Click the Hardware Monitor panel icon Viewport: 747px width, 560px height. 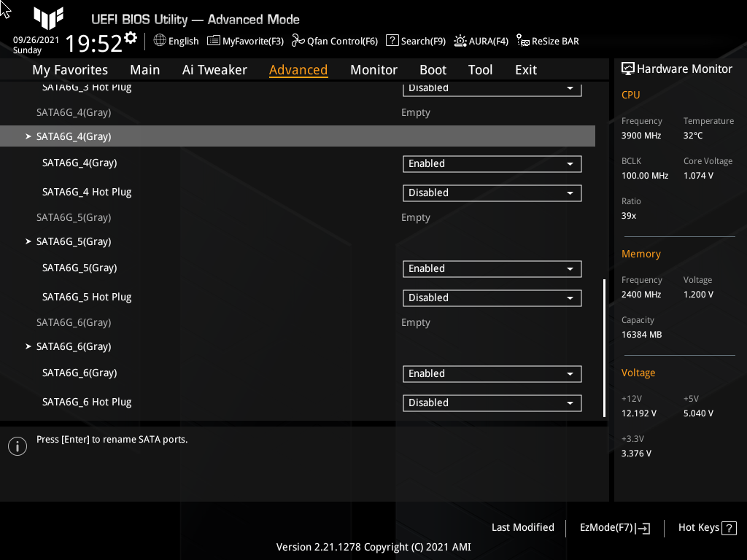coord(629,68)
